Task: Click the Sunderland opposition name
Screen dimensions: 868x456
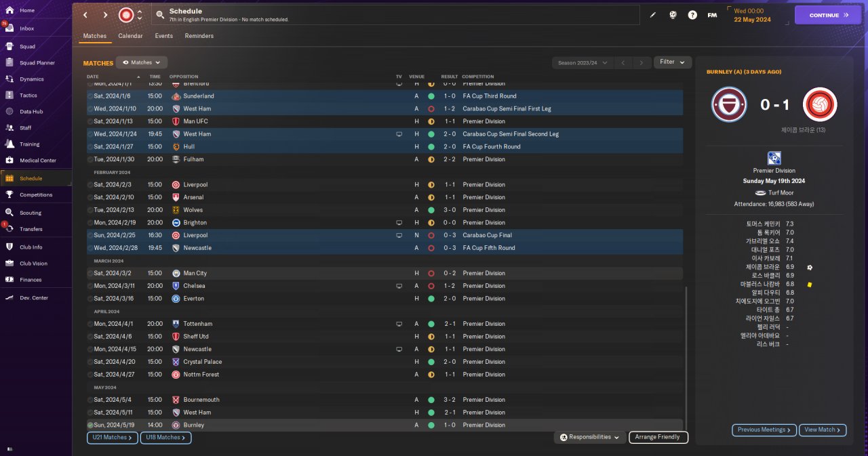Action: click(199, 96)
